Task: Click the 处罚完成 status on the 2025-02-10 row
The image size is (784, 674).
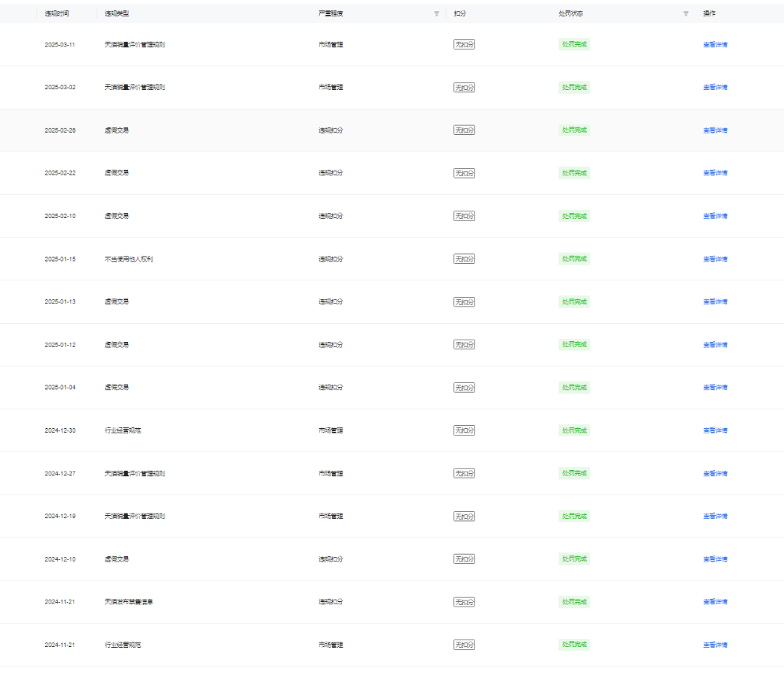Action: [574, 216]
